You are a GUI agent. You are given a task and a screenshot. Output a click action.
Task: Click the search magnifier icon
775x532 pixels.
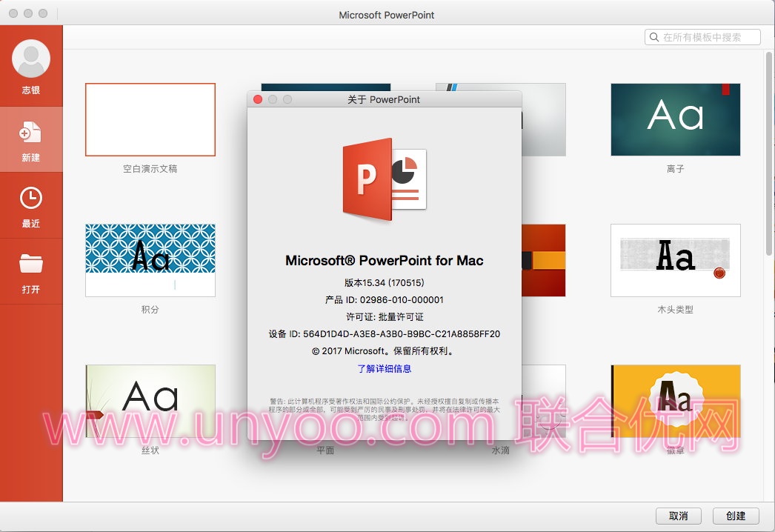(x=654, y=37)
